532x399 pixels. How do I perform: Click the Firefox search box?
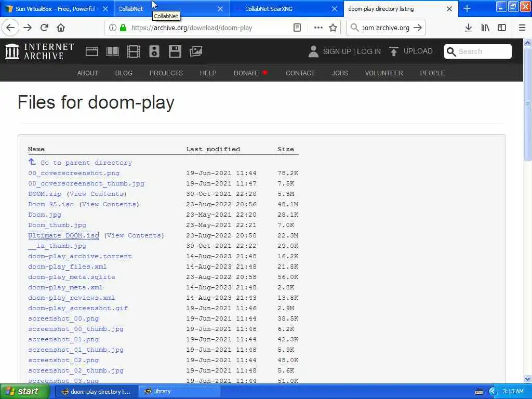[386, 28]
